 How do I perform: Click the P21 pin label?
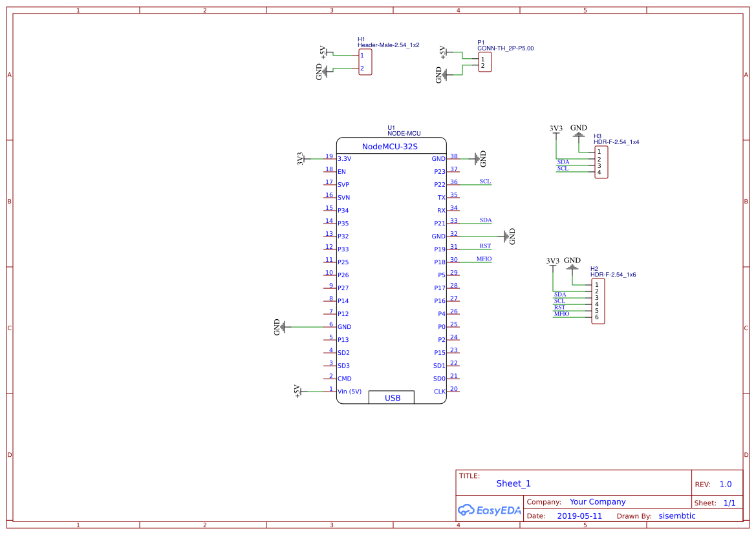point(440,224)
